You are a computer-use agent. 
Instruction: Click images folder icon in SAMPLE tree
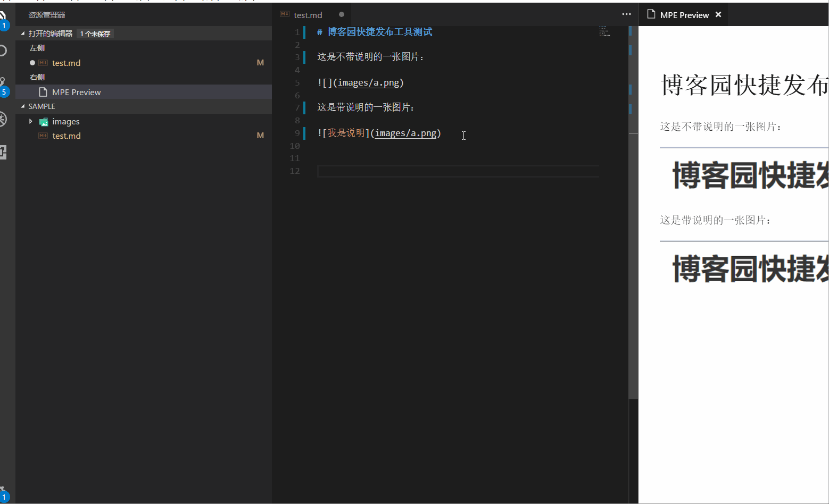[44, 122]
